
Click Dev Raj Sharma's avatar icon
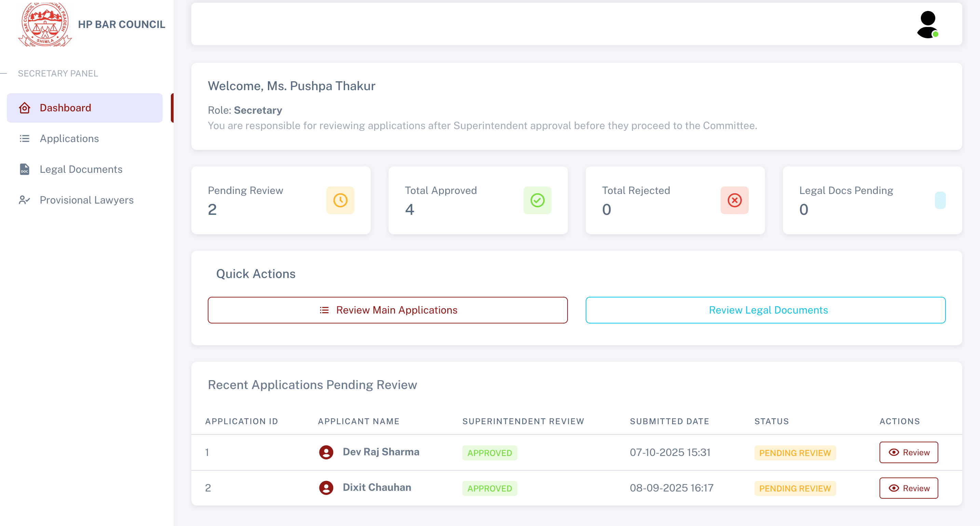click(326, 452)
